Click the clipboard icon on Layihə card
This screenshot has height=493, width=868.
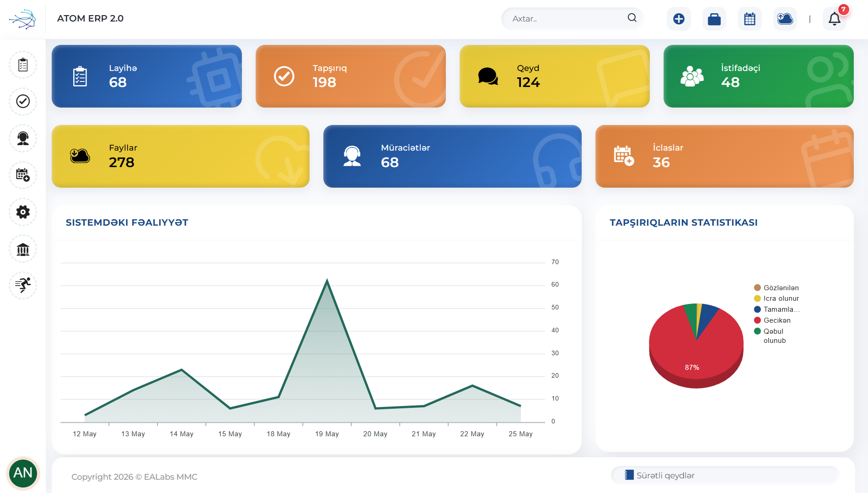click(80, 76)
